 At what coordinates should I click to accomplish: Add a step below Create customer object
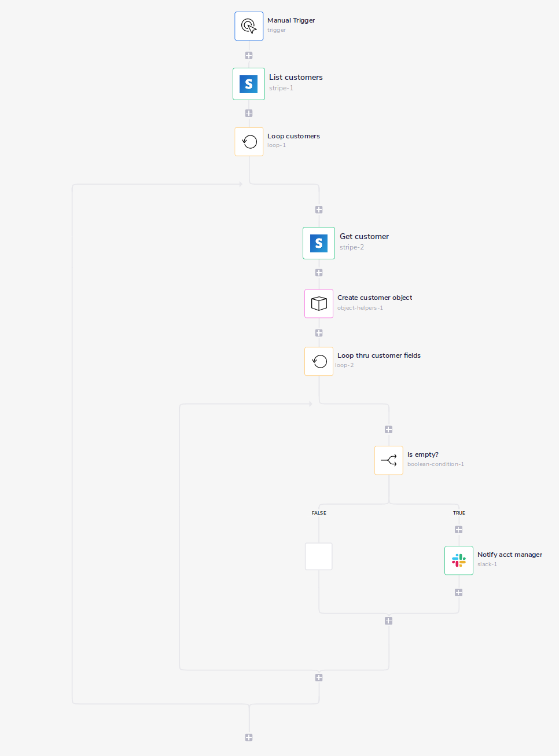click(319, 332)
